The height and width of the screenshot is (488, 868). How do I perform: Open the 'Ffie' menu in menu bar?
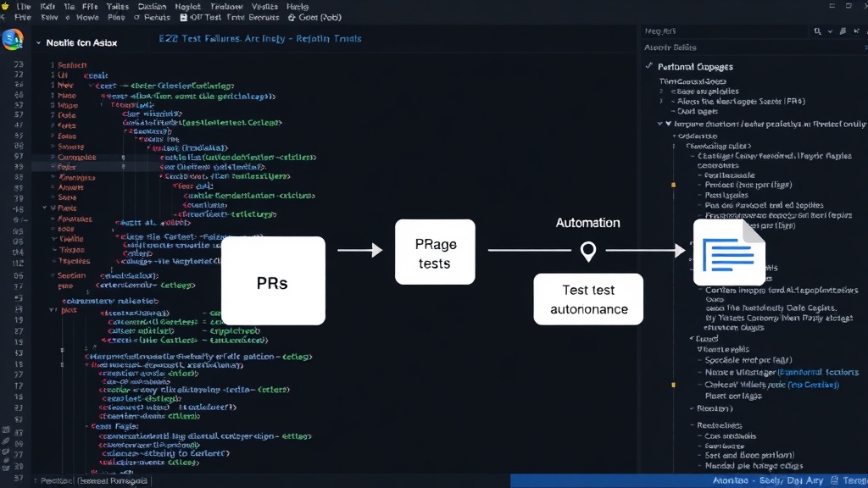click(x=90, y=7)
